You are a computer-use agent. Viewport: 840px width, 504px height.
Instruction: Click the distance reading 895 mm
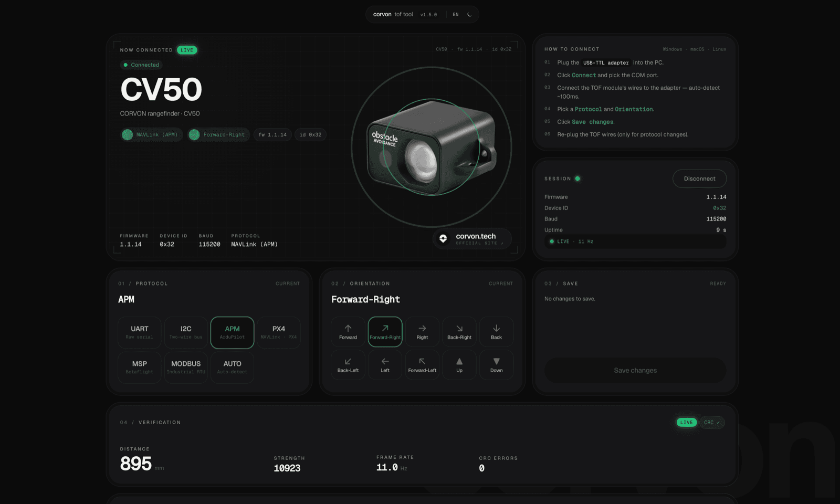coord(142,464)
